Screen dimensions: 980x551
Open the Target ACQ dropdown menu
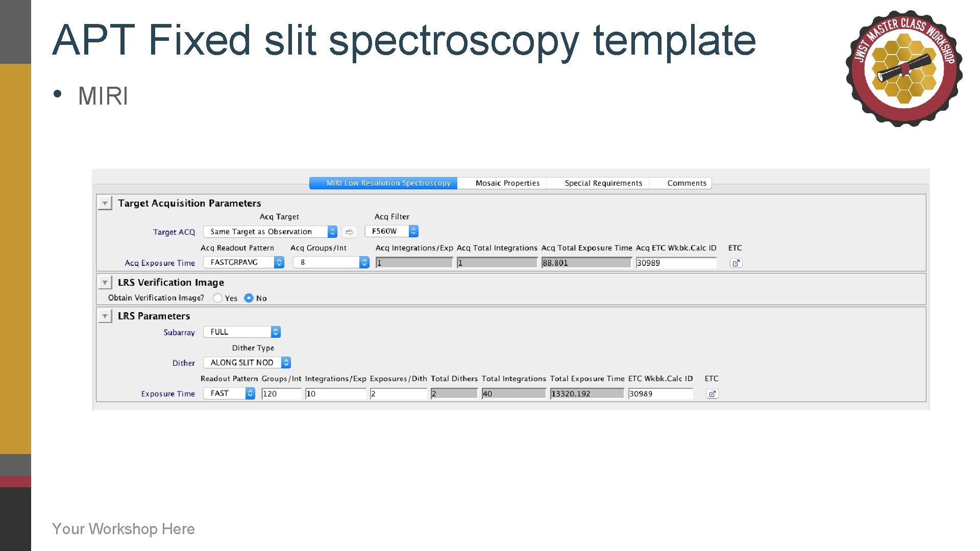click(332, 231)
